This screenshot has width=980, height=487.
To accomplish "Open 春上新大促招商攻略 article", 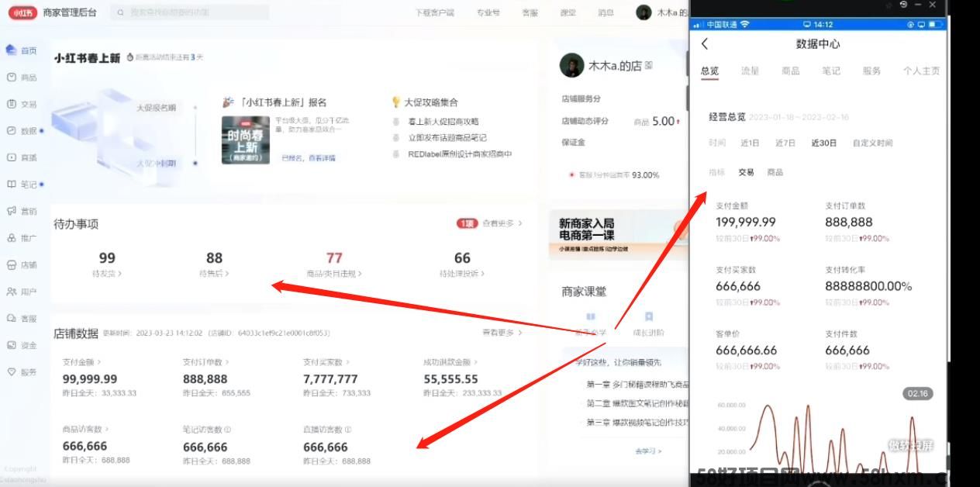I will (443, 122).
